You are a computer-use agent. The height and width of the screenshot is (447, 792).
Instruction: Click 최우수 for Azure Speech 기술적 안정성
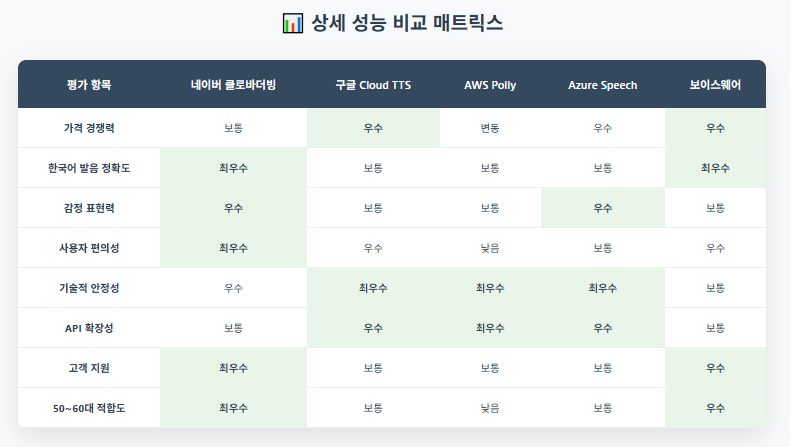(603, 288)
